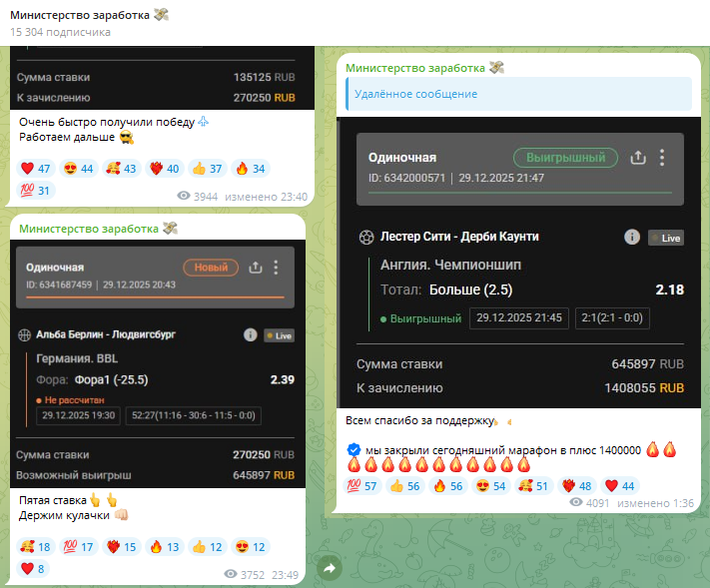Click share icon on Альба Берлин bet slip

click(x=256, y=268)
